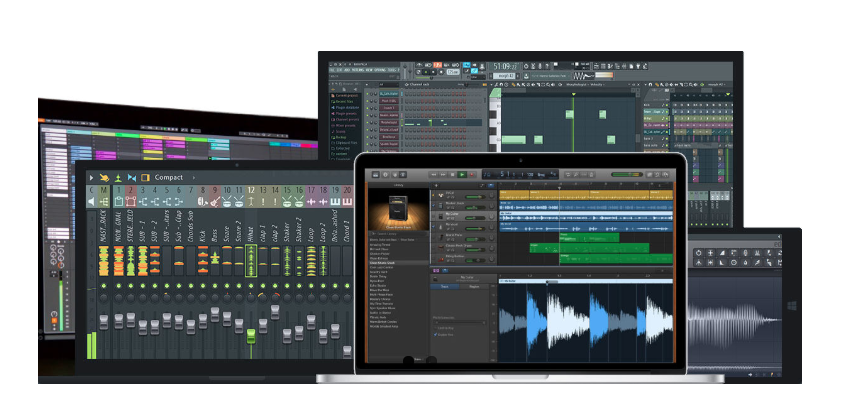Click GarageBand rewind transport button
The height and width of the screenshot is (416, 852).
pos(434,175)
